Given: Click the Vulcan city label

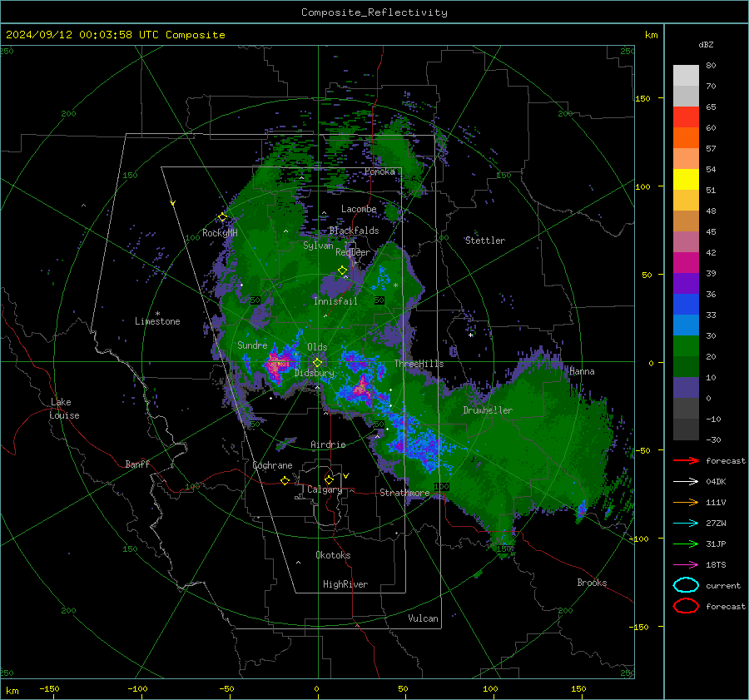Looking at the screenshot, I should [x=423, y=618].
